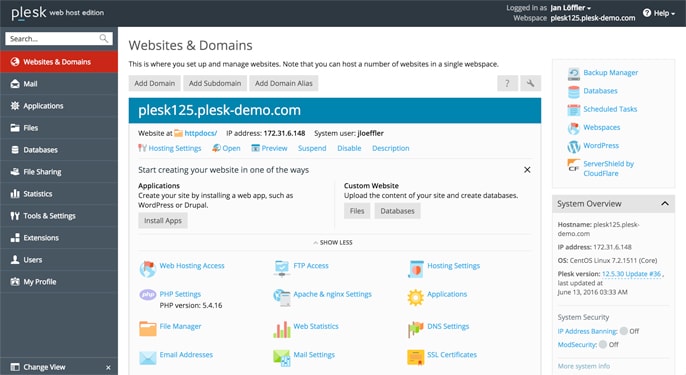
Task: Click the Databases button under Custom Website
Action: click(x=397, y=211)
